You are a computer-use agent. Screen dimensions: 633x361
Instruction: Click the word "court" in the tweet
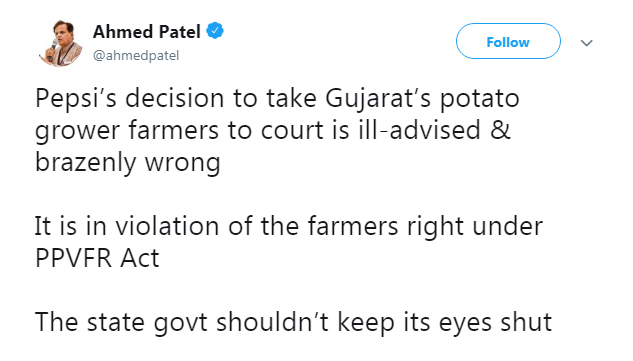(x=292, y=131)
